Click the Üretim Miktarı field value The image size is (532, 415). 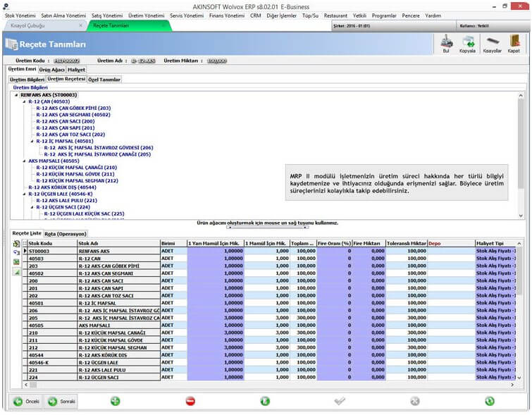pyautogui.click(x=217, y=61)
